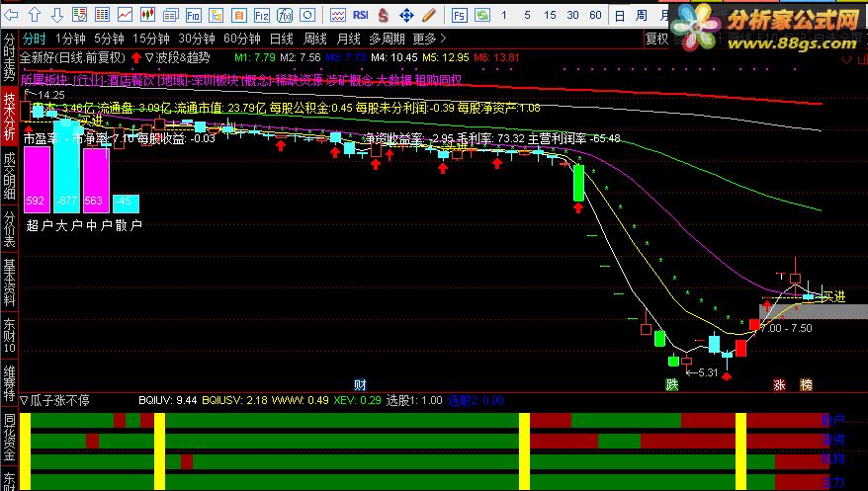Image resolution: width=868 pixels, height=491 pixels.
Task: Open the 分时走势 sidebar tab
Action: pyautogui.click(x=9, y=56)
